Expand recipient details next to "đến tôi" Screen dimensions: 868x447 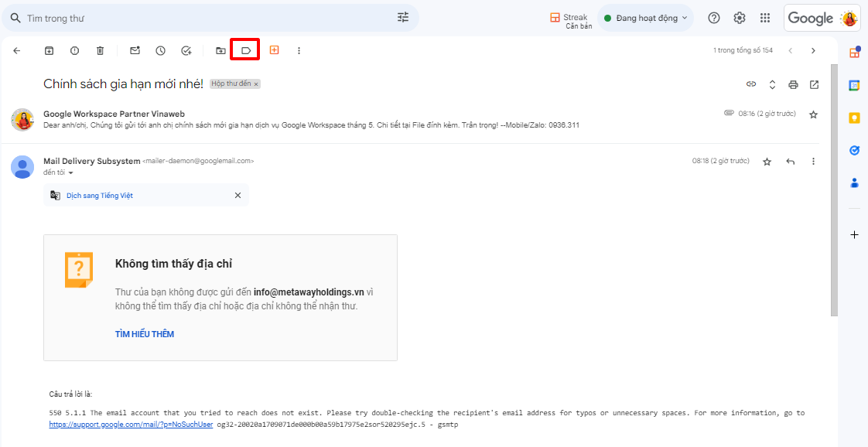click(x=70, y=173)
